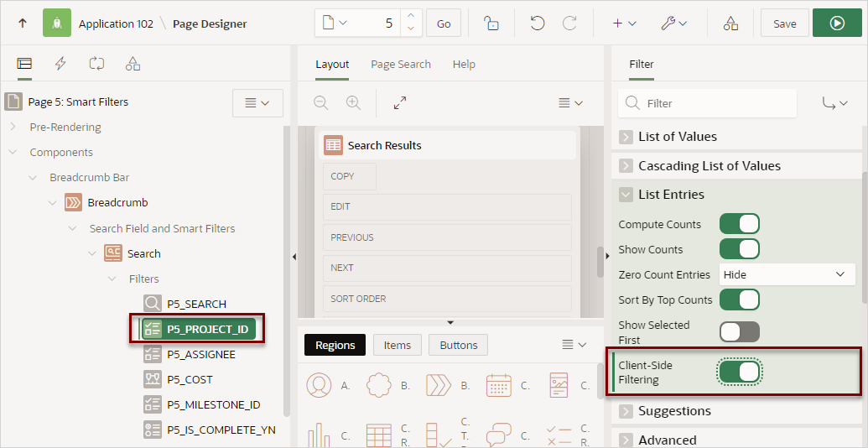868x448 pixels.
Task: Click the comment bubbles region gallery icon
Action: tap(498, 435)
